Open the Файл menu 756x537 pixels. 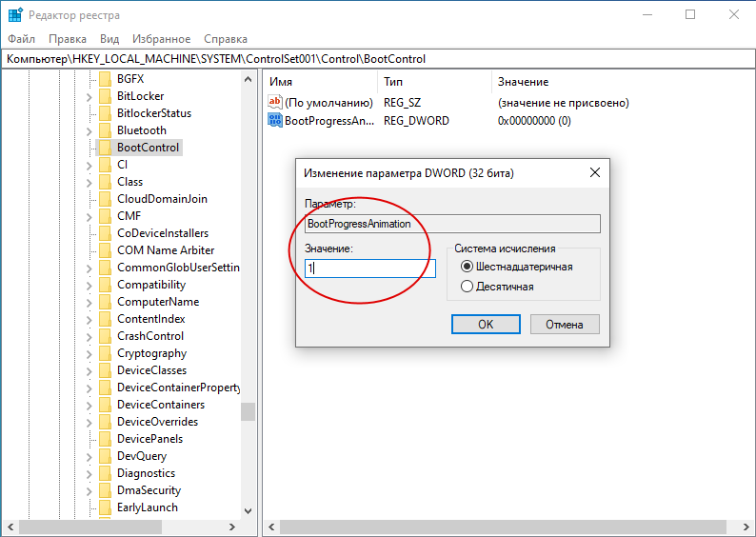click(x=21, y=39)
